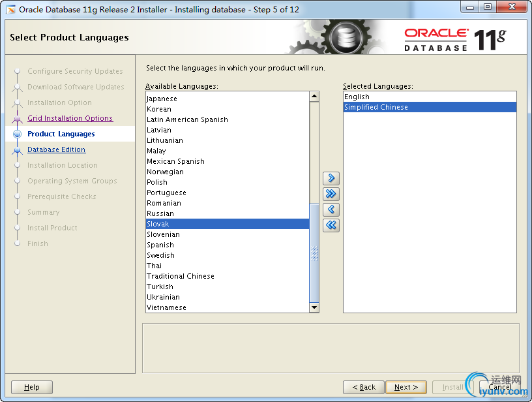This screenshot has width=532, height=402.
Task: Select Romanian in Available Languages
Action: [228, 203]
